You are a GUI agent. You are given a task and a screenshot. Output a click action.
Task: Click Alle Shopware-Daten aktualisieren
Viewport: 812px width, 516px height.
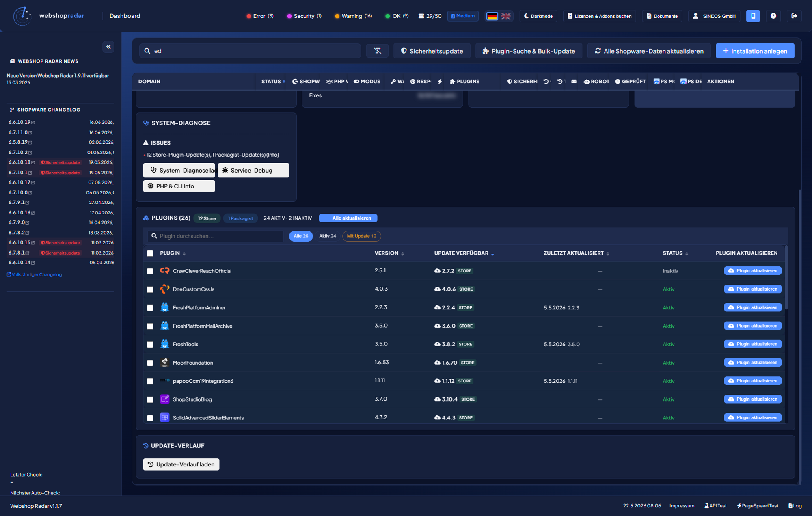(x=649, y=51)
